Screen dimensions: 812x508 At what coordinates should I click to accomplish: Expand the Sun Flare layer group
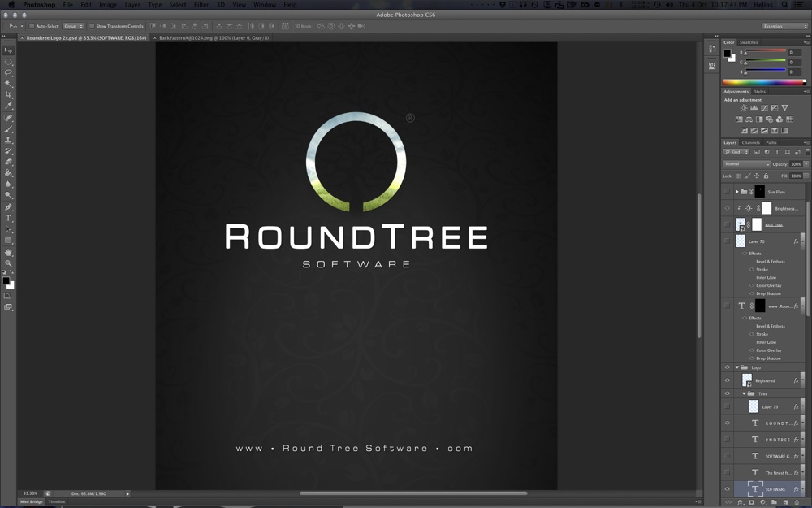pos(737,192)
